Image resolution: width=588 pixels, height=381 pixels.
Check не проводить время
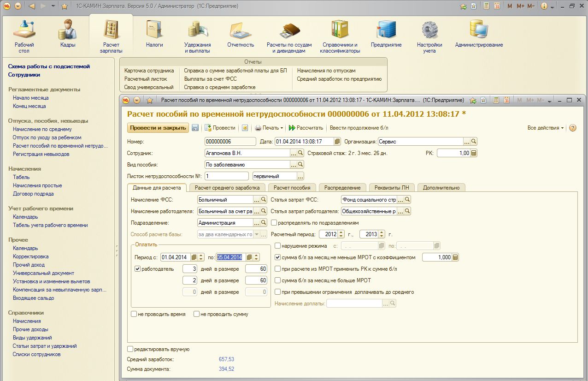coord(134,314)
